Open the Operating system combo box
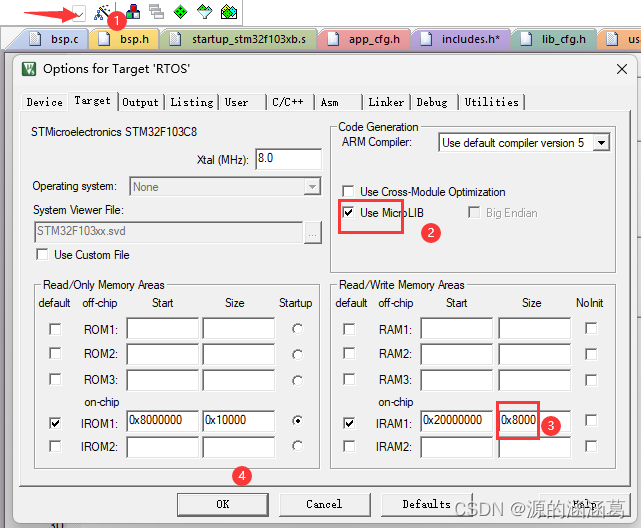This screenshot has height=528, width=641. [x=225, y=187]
